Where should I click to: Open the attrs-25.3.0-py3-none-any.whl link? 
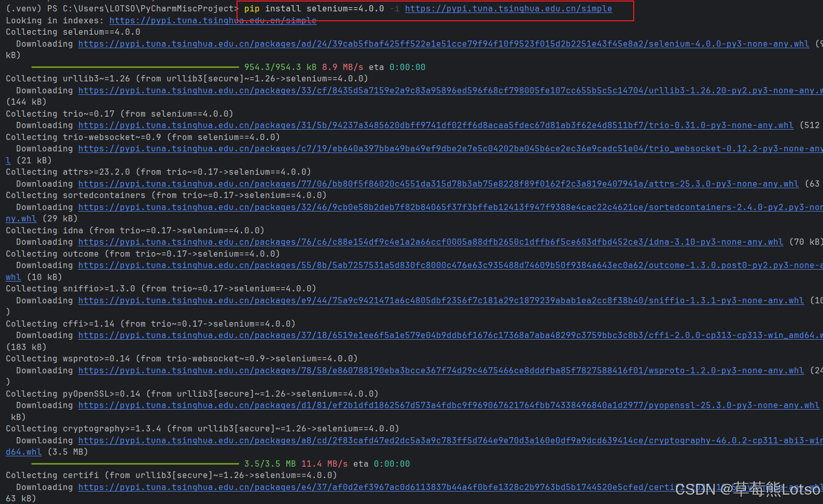438,184
